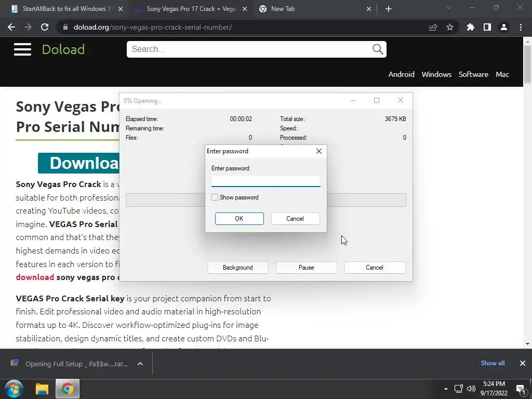
Task: Close the Enter password dialog
Action: coord(319,151)
